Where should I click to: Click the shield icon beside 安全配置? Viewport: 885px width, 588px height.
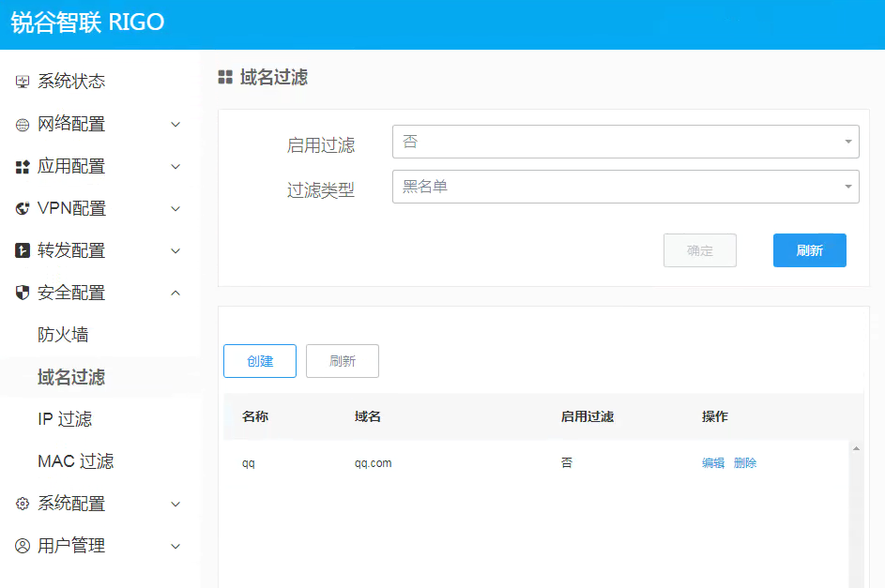[x=23, y=293]
